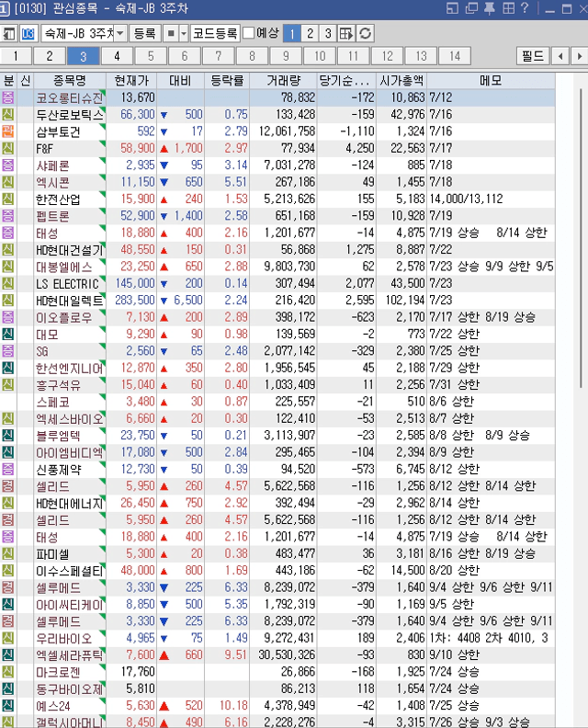This screenshot has height=728, width=588.
Task: Click the right arrow next to 필드
Action: pyautogui.click(x=580, y=56)
